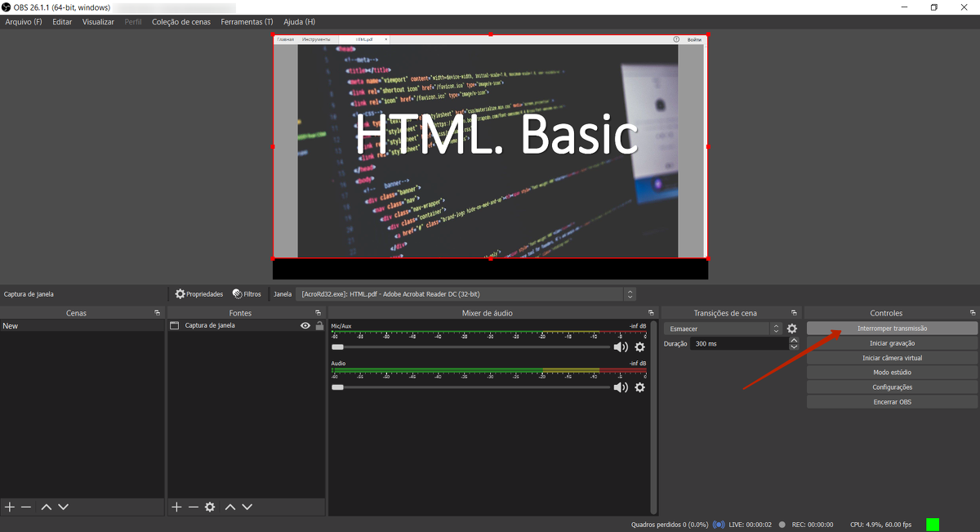Open Mic/Aux audio settings gear
The height and width of the screenshot is (532, 980).
coord(640,347)
